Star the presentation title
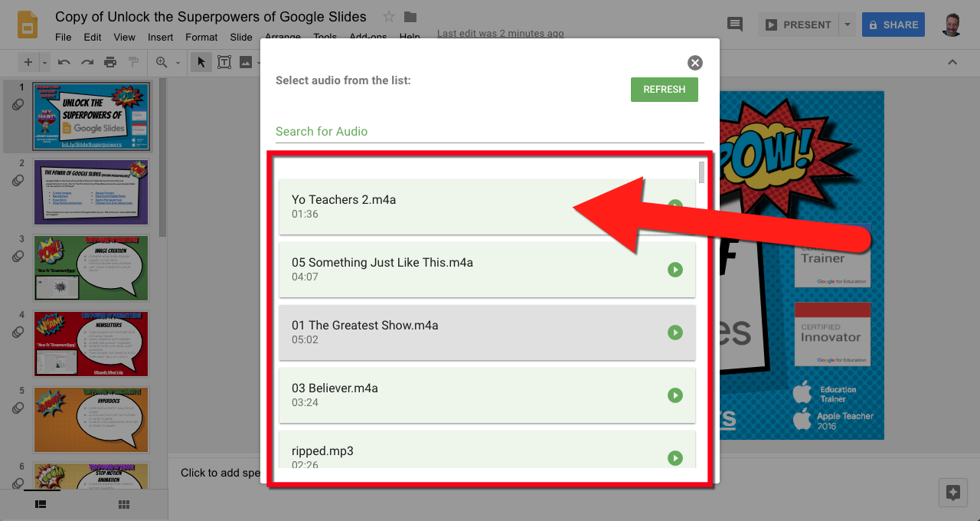 coord(389,17)
